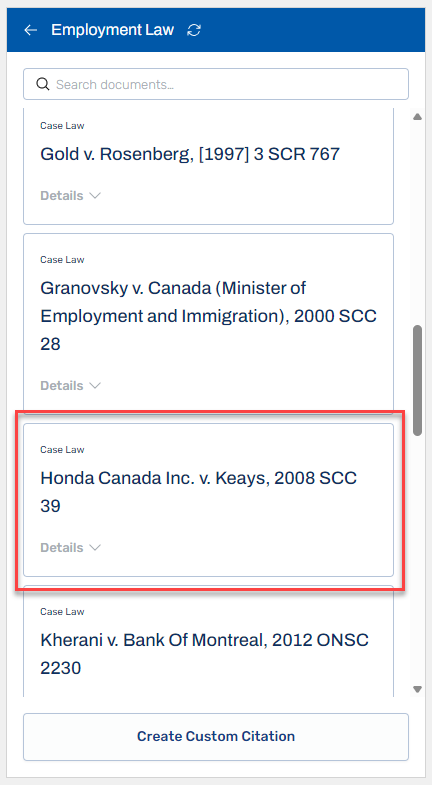Expand Details for Honda Canada v. Keays
432x785 pixels.
[x=71, y=548]
